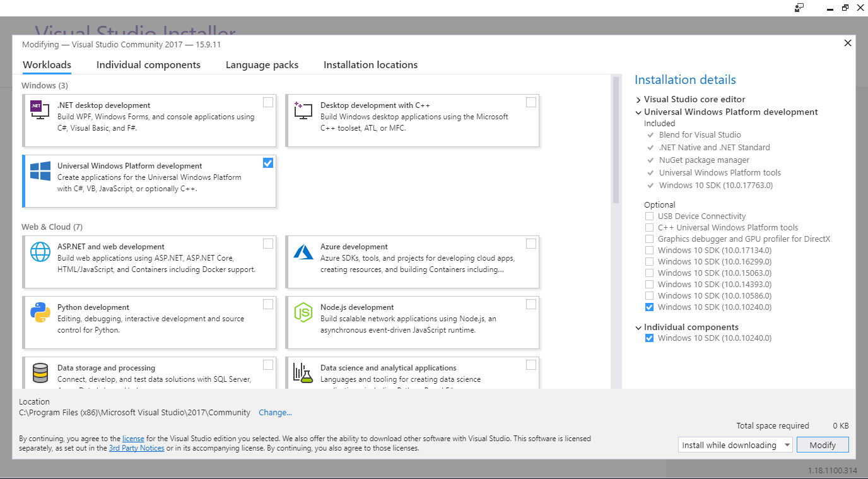868x479 pixels.
Task: Open the Language packs tab
Action: 261,64
